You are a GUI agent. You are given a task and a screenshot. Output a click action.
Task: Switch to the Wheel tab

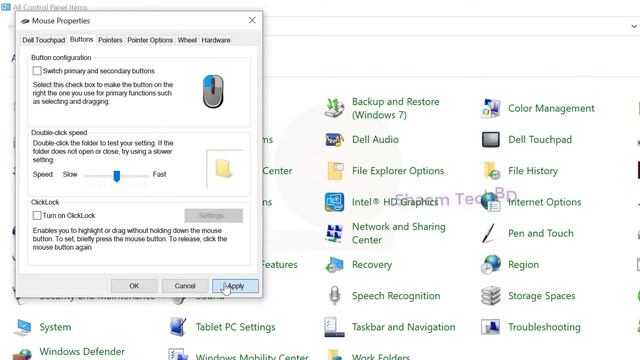click(187, 40)
